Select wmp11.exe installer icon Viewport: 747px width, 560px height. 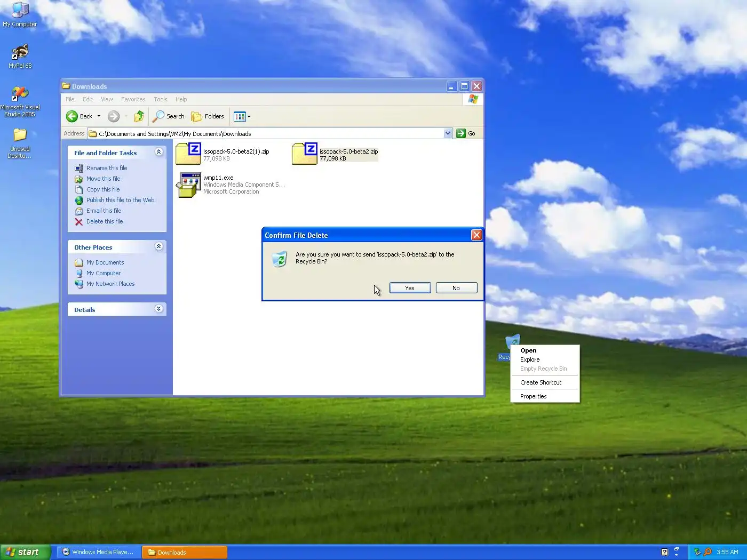[188, 185]
